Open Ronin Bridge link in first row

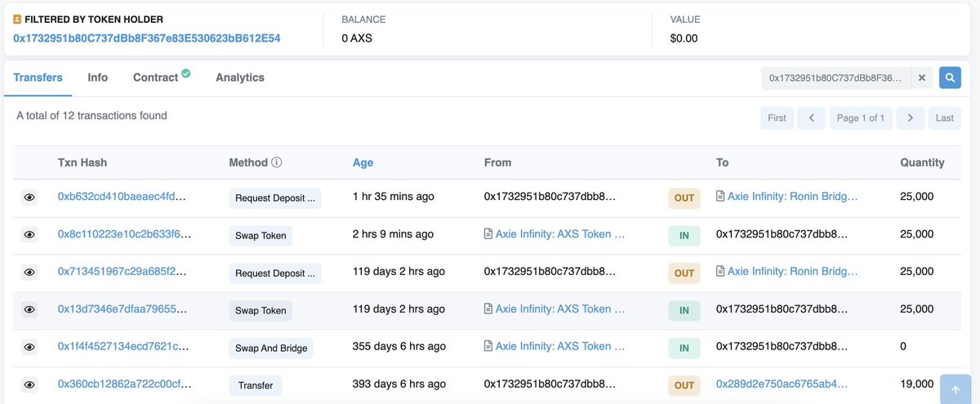coord(793,197)
